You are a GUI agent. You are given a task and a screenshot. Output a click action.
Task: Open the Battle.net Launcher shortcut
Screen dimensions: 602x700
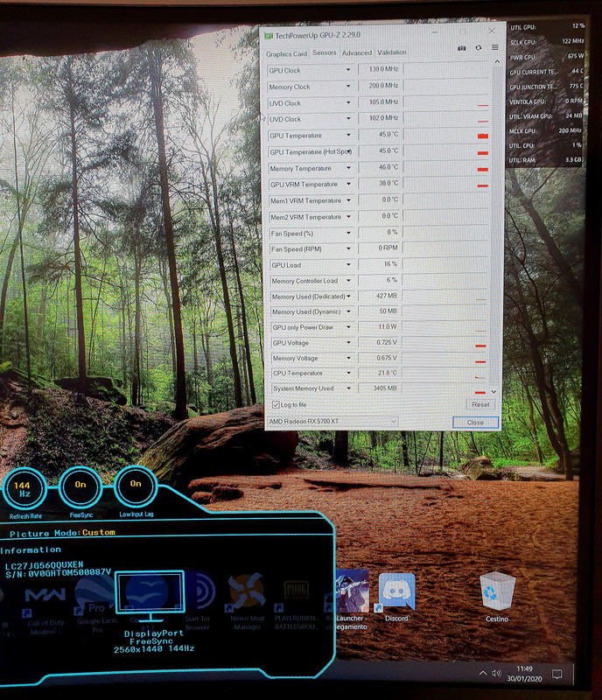[351, 599]
